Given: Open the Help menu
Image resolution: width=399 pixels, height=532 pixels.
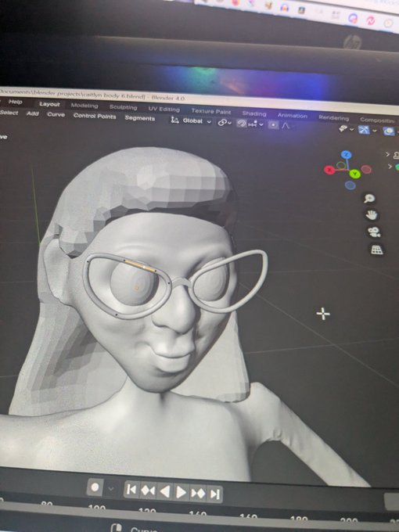Looking at the screenshot, I should pyautogui.click(x=16, y=102).
